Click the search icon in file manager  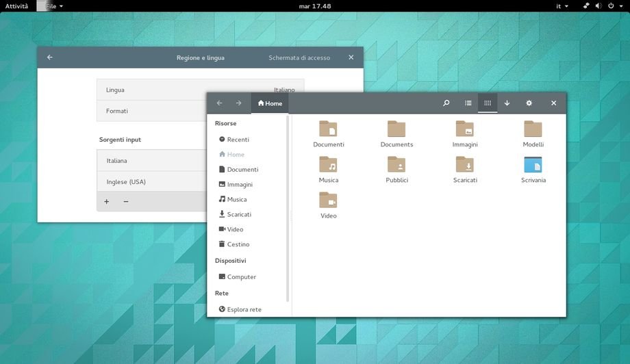pyautogui.click(x=446, y=103)
